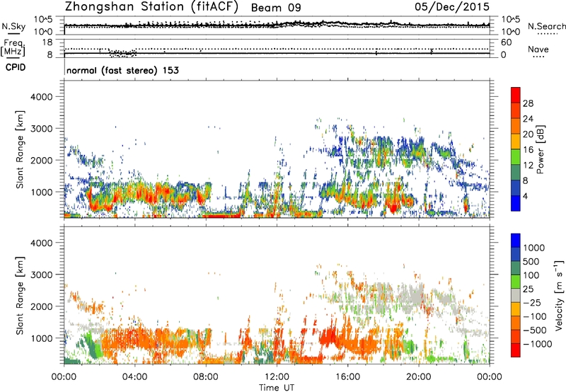Click the 'normal (fast stereo) 153' mode text
Viewport: 566px width, 392px height.
click(x=122, y=70)
